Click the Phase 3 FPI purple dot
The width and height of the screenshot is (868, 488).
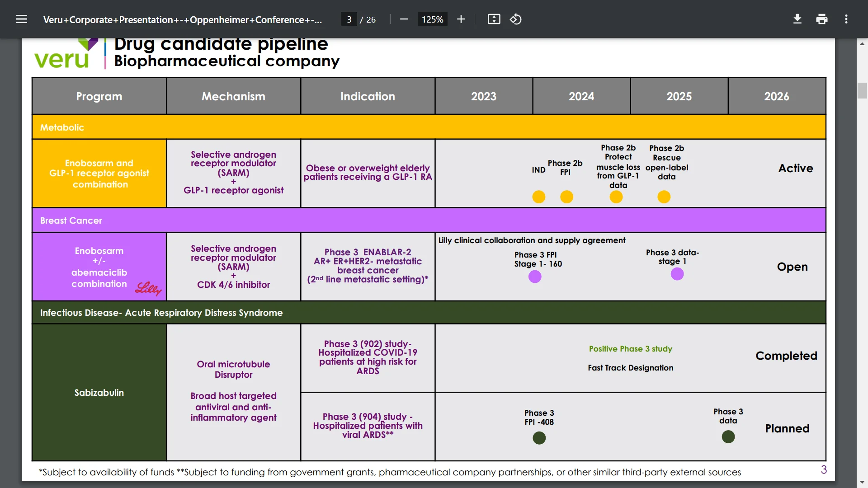(535, 277)
